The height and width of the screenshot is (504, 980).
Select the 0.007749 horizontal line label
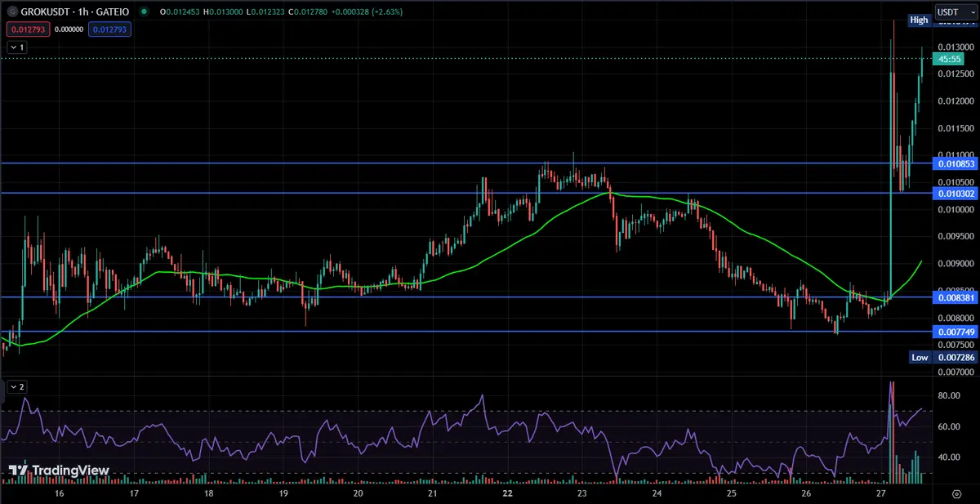pos(956,332)
